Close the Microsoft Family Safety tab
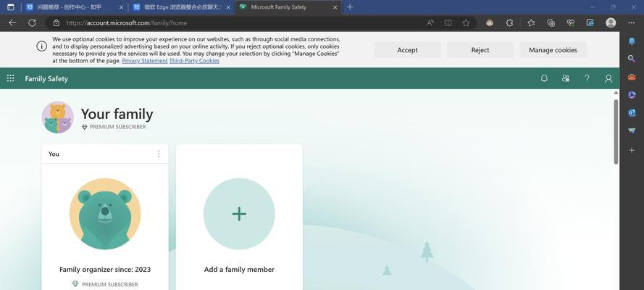Screen dimensions: 644x290 click(335, 7)
